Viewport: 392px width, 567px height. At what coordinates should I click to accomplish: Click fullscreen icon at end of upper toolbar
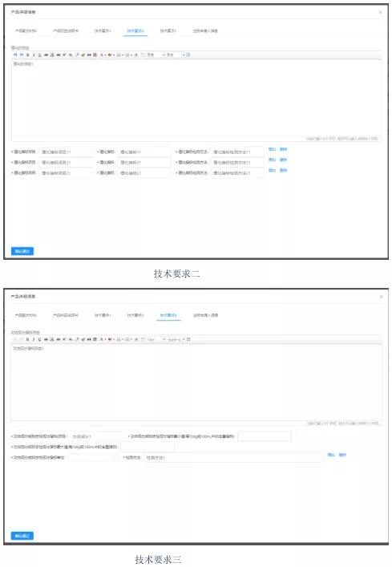(x=188, y=55)
